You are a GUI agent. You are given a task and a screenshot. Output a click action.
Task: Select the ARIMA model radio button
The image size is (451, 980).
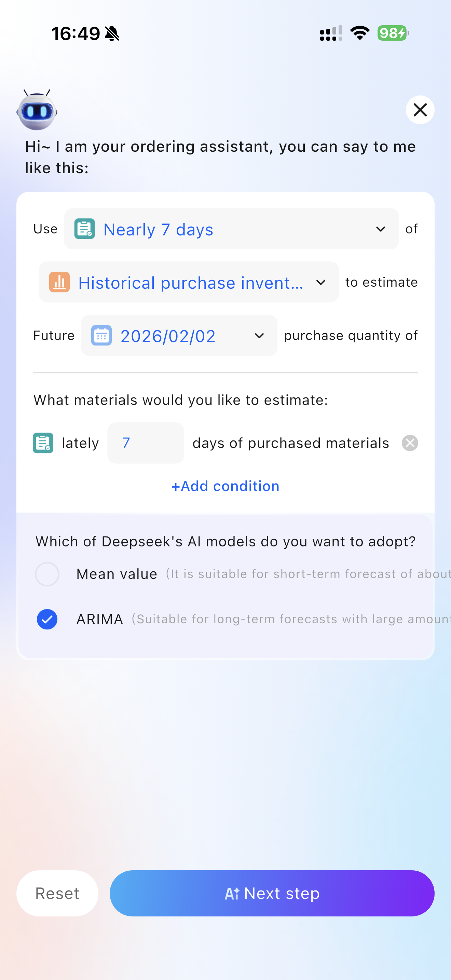click(x=47, y=619)
